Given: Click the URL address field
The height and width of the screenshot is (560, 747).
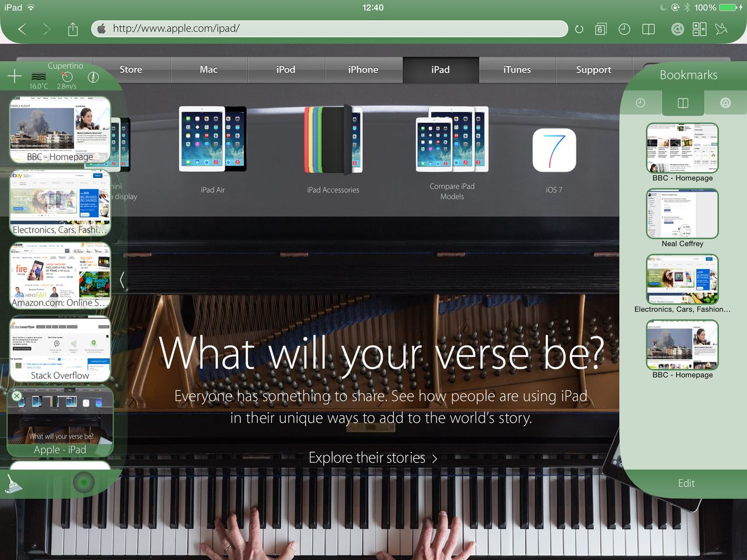Looking at the screenshot, I should 329,29.
